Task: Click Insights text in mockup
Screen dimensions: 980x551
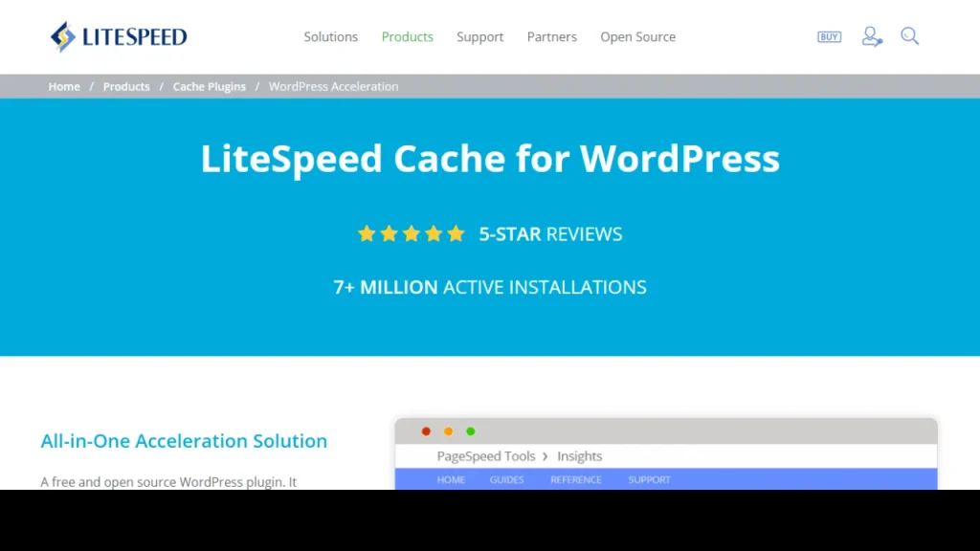Action: coord(579,456)
